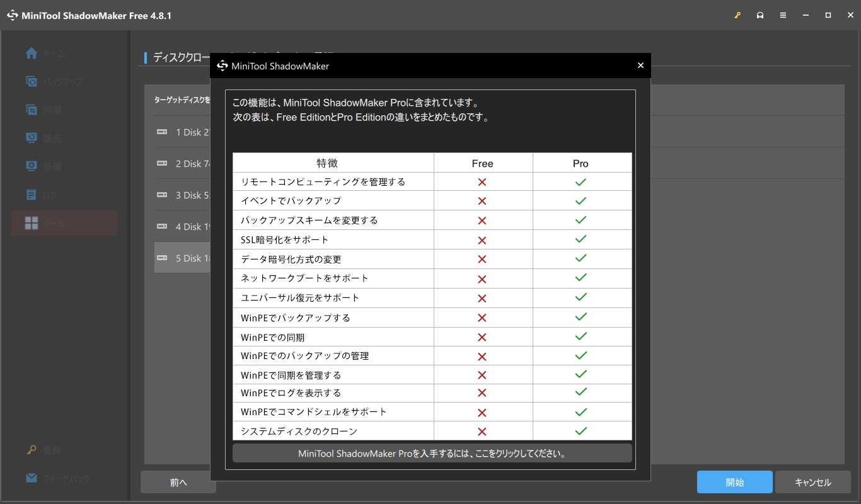Click the Free X mark for SSL暗号化をサポート
861x504 pixels.
(x=482, y=240)
